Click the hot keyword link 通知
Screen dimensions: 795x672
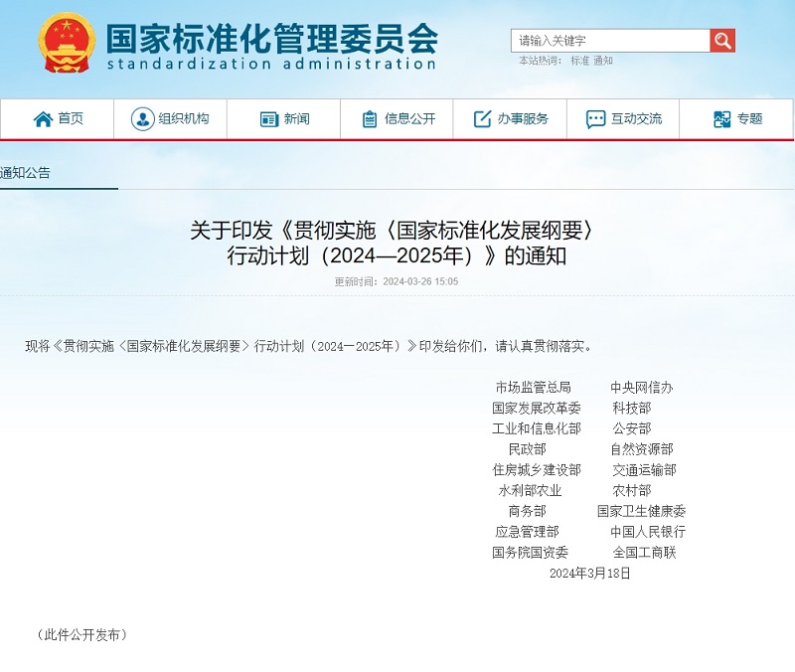point(603,61)
